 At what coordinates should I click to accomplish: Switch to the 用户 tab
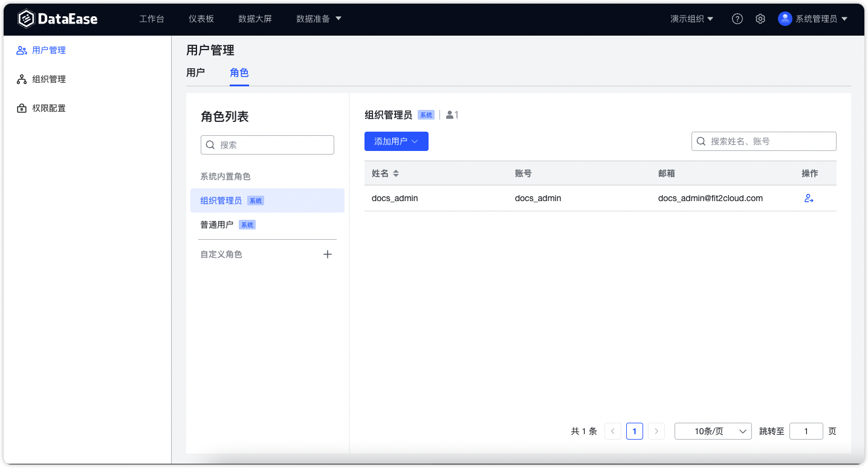(x=195, y=72)
